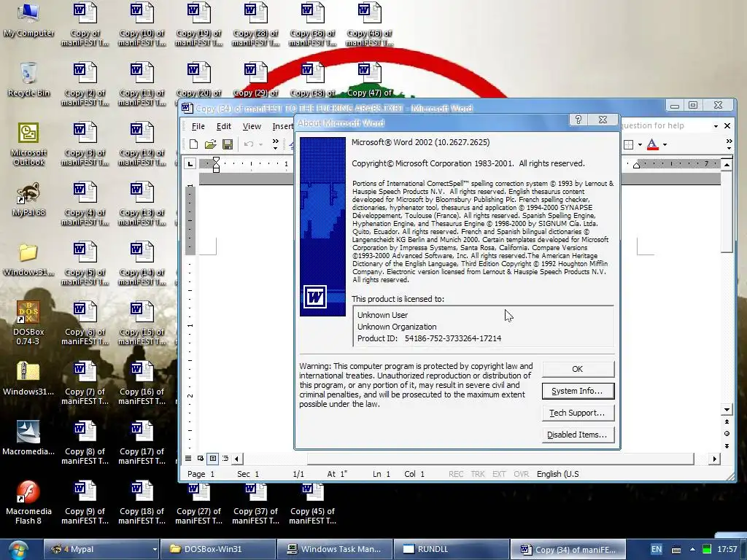Screen dimensions: 747x560
Task: Close the document with the menu bar X
Action: 727,125
